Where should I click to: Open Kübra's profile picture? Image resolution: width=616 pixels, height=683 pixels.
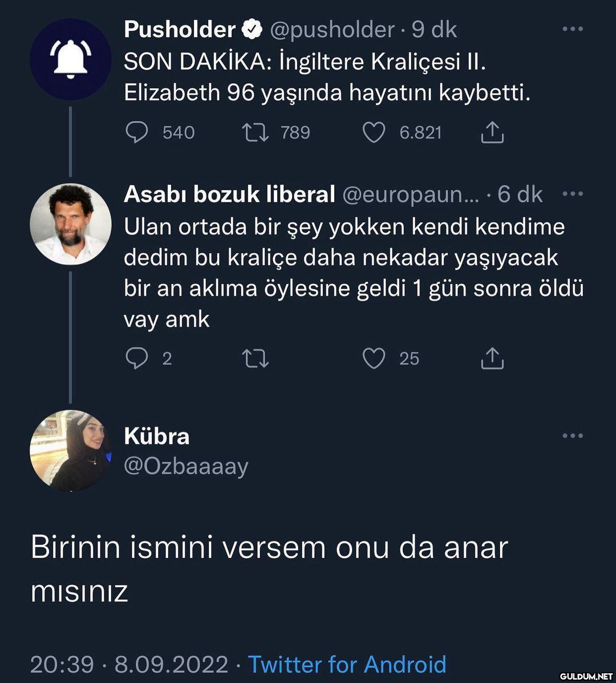[70, 450]
